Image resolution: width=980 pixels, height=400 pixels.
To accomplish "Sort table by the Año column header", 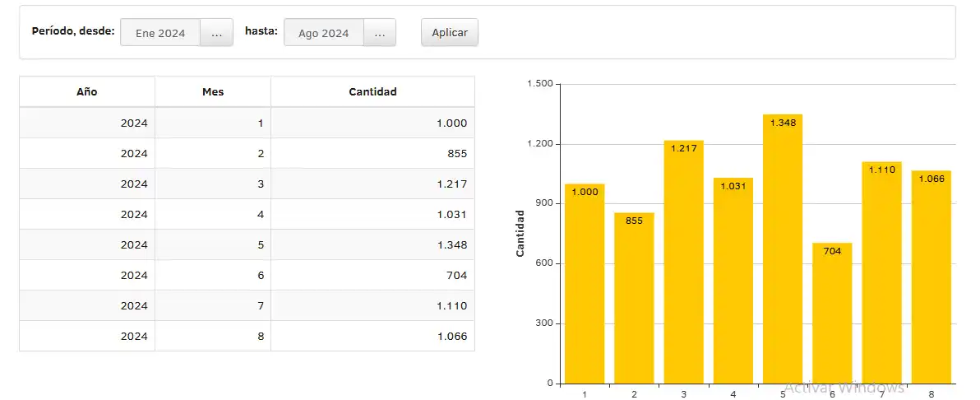I will pos(86,91).
